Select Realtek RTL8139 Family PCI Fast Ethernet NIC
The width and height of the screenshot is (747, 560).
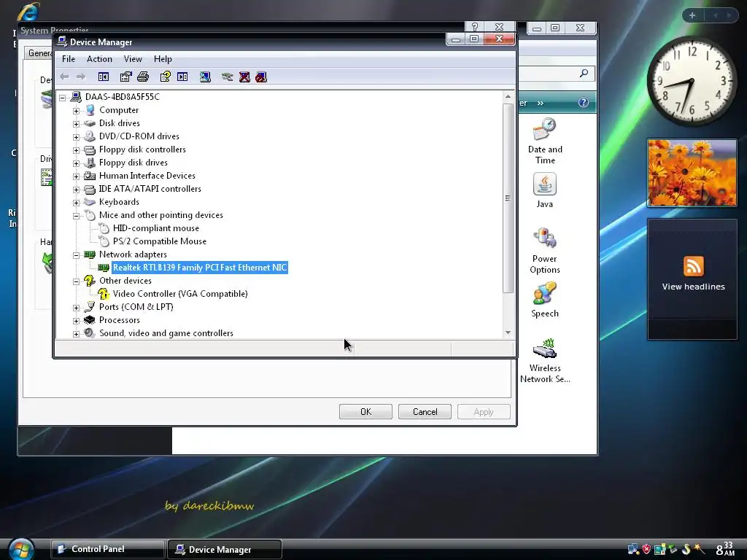[200, 268]
